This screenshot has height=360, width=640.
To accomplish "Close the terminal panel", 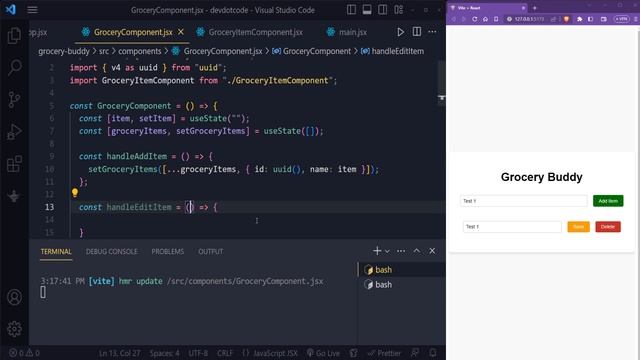I will pos(432,251).
